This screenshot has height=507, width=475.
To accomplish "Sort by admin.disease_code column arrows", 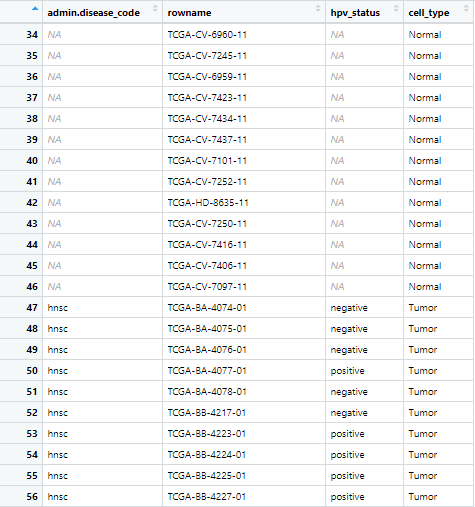I will coord(155,9).
